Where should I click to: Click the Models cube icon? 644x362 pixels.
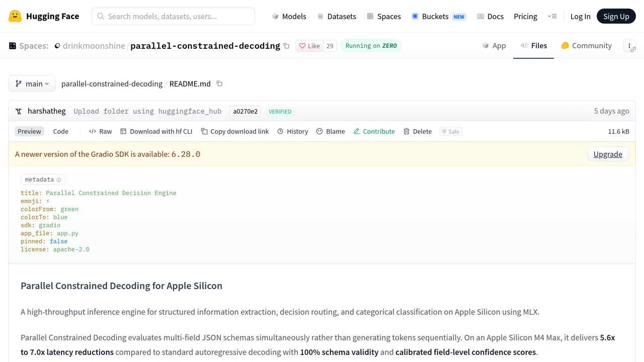pyautogui.click(x=275, y=16)
